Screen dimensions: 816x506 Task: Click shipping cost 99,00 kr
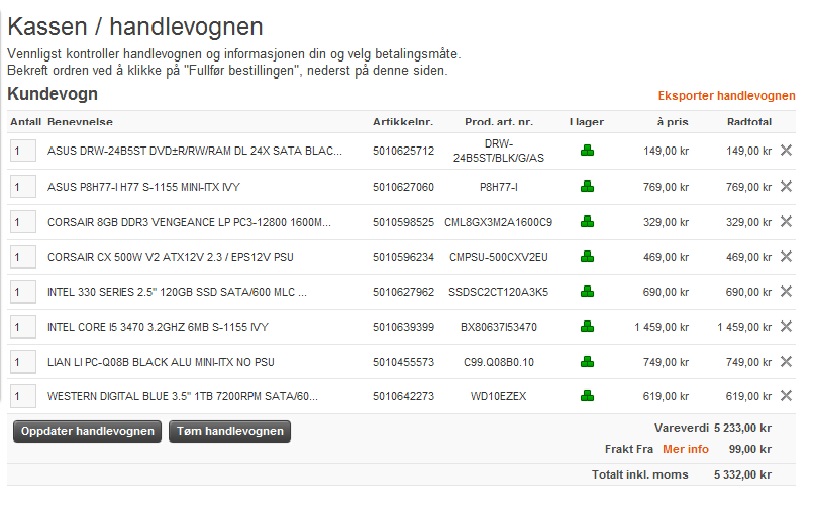coord(750,449)
